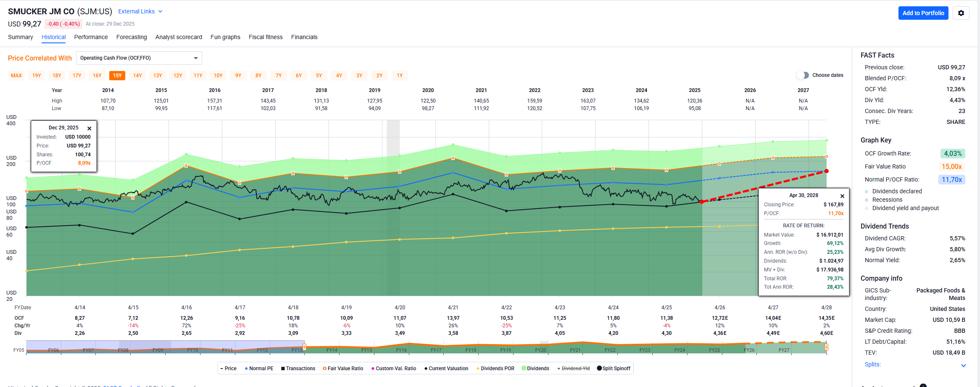This screenshot has width=980, height=387.
Task: Open the settings gear icon
Action: [961, 13]
